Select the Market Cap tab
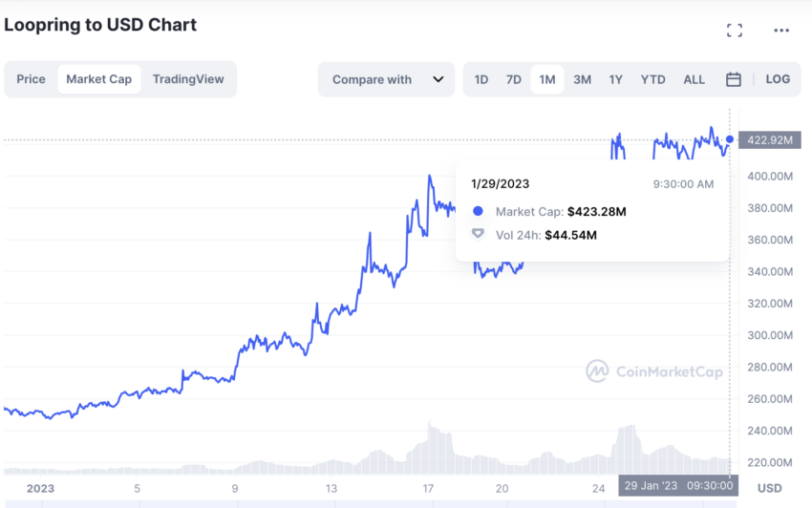Viewport: 812px width, 508px height. click(x=99, y=79)
